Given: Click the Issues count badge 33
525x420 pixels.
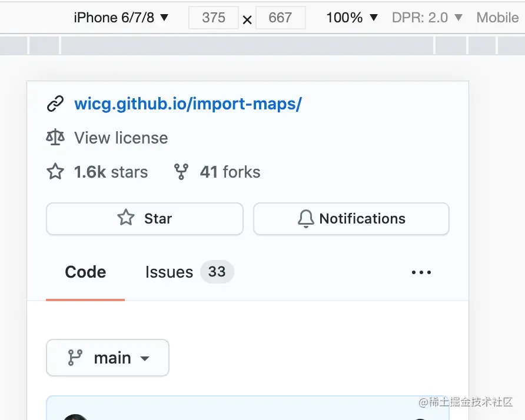Looking at the screenshot, I should (217, 272).
